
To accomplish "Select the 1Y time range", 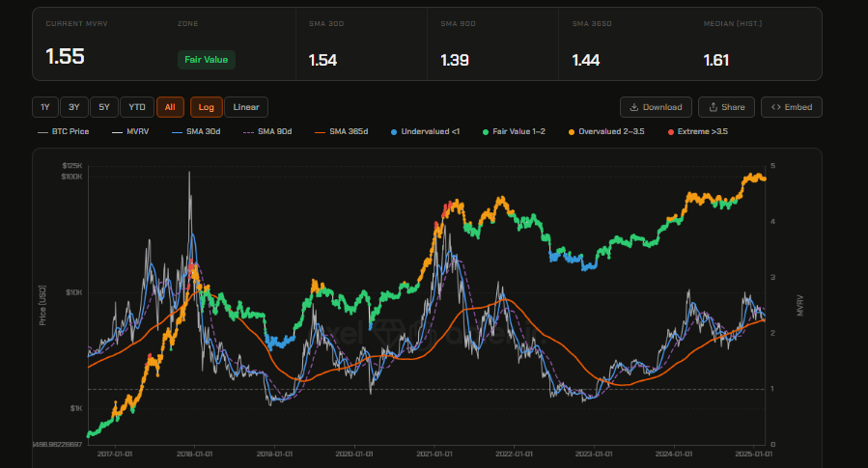I will [44, 107].
